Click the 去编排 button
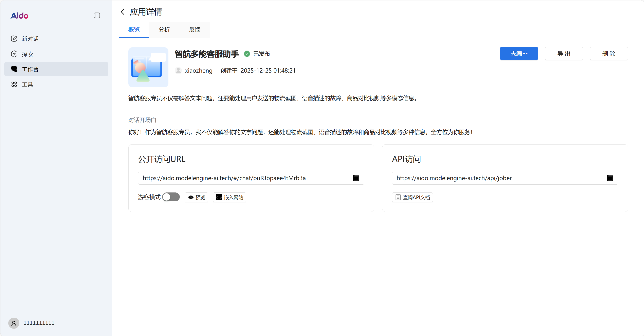 519,53
